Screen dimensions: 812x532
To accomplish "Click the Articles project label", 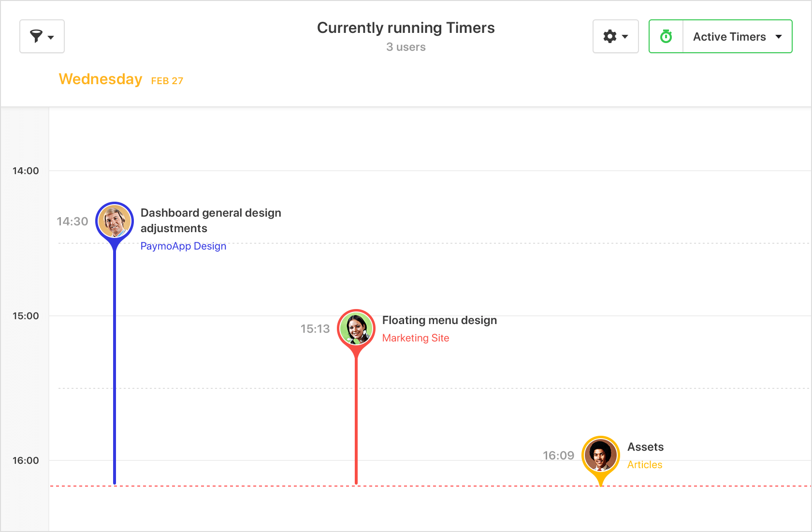I will point(644,464).
